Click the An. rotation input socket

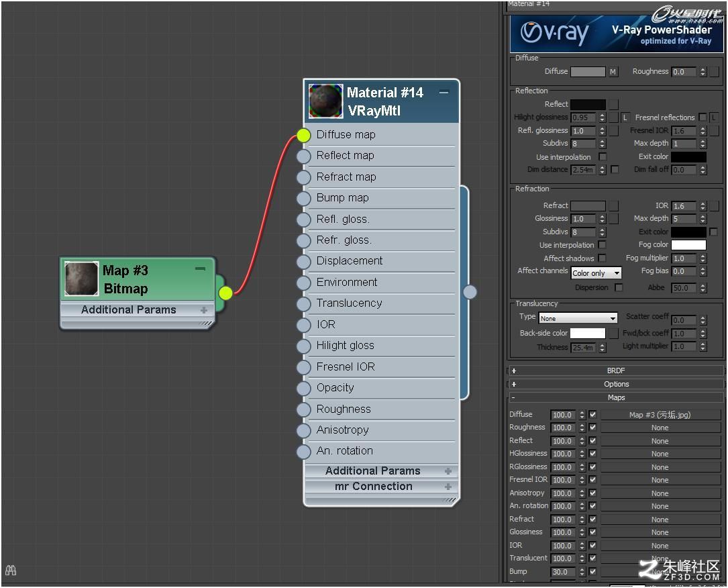click(304, 452)
